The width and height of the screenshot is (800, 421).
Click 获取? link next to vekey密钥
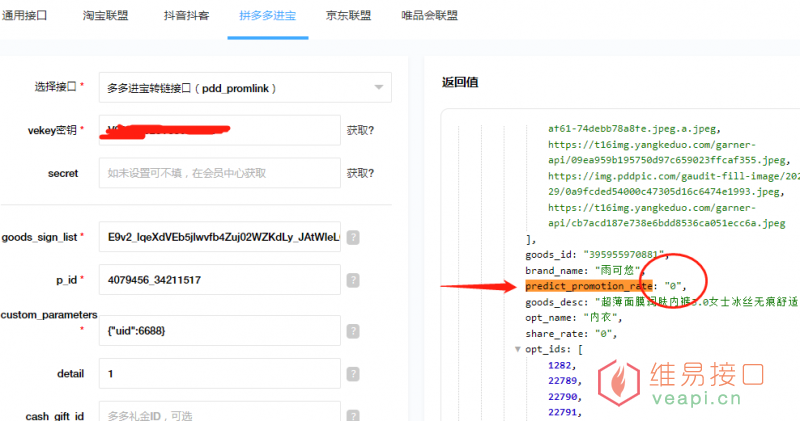pyautogui.click(x=360, y=131)
